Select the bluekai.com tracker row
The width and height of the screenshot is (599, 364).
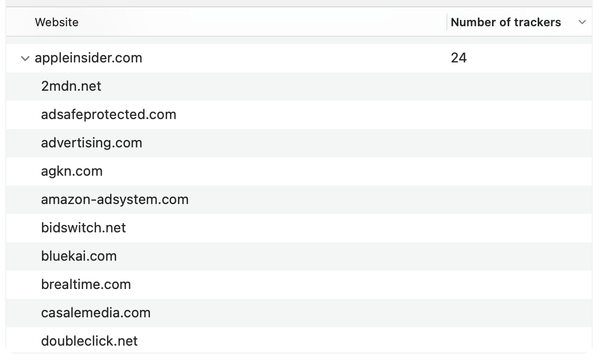(x=79, y=256)
